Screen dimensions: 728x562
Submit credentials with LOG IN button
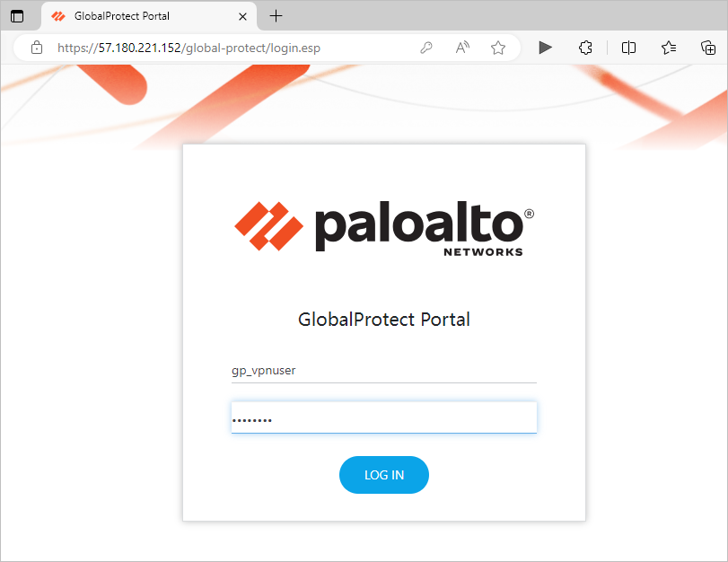[x=384, y=475]
